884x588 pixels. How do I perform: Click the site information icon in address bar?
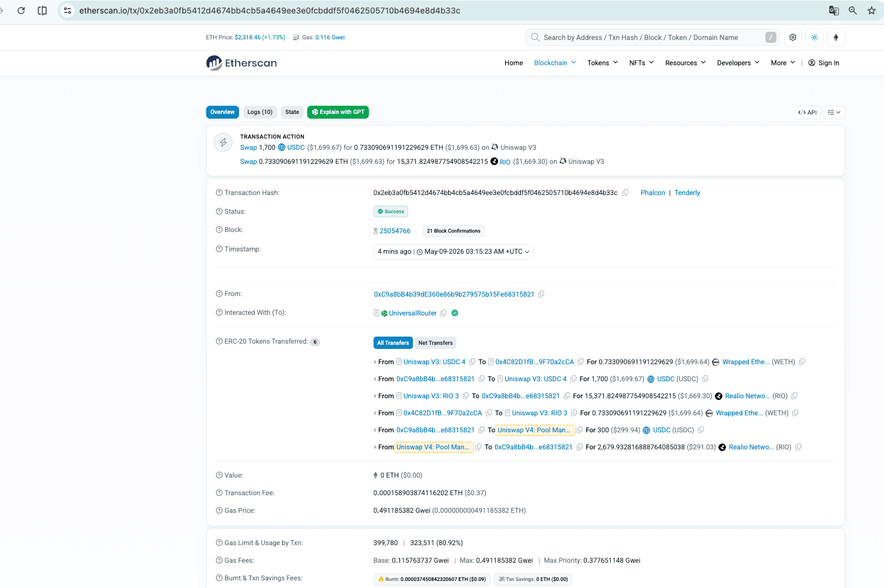(x=68, y=11)
